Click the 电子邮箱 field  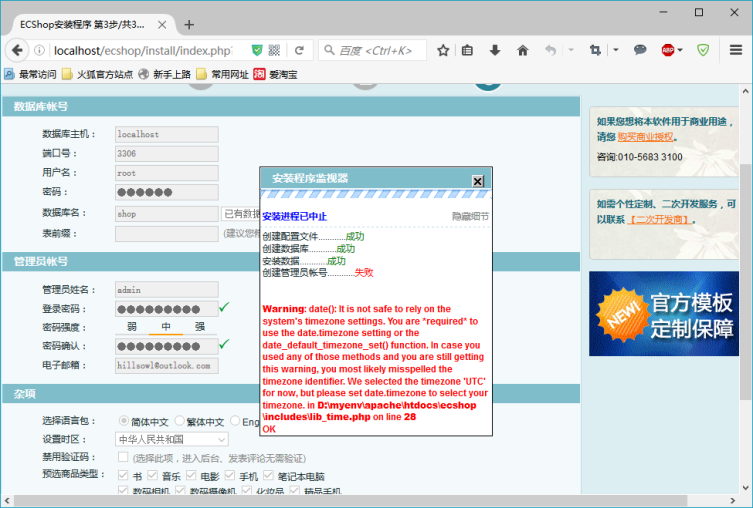167,365
